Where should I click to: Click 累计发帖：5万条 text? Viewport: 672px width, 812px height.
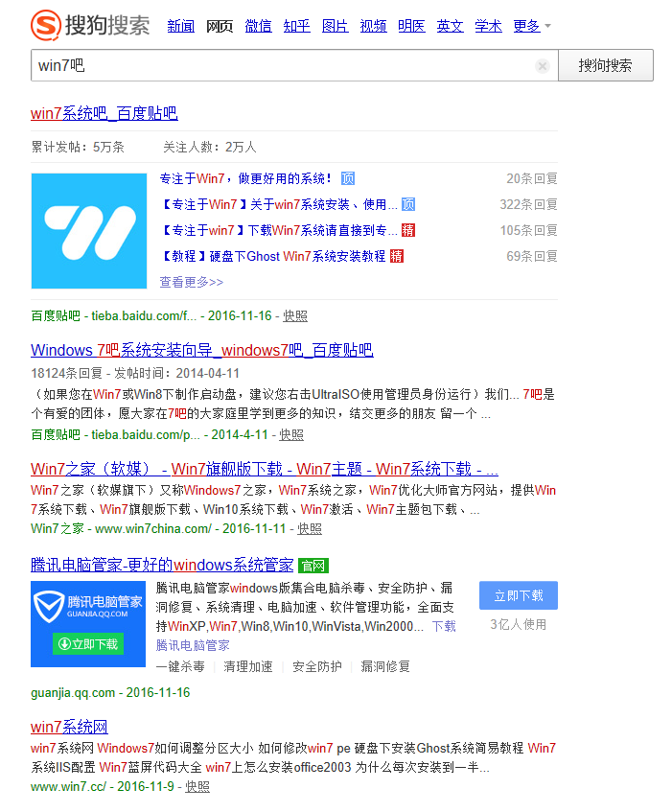(x=78, y=147)
